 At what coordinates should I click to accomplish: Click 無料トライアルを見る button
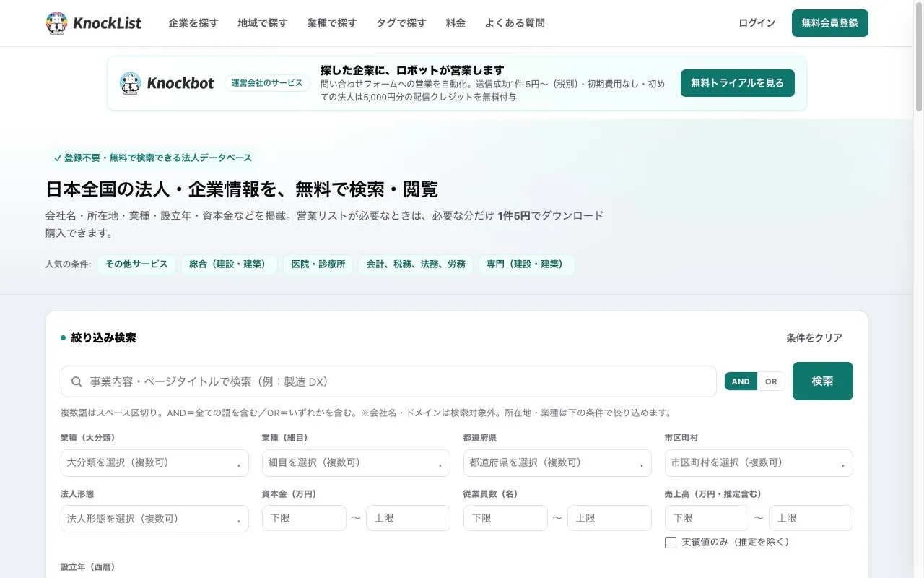point(738,83)
